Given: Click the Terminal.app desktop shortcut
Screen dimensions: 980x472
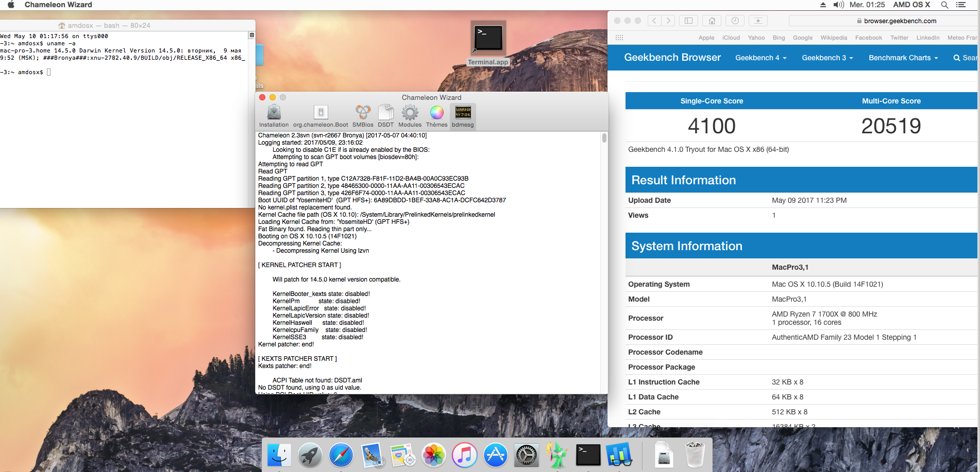Looking at the screenshot, I should pyautogui.click(x=488, y=43).
